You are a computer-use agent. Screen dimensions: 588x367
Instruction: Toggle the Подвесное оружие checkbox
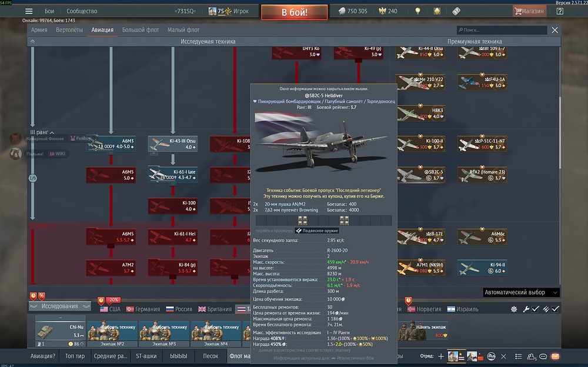299,231
